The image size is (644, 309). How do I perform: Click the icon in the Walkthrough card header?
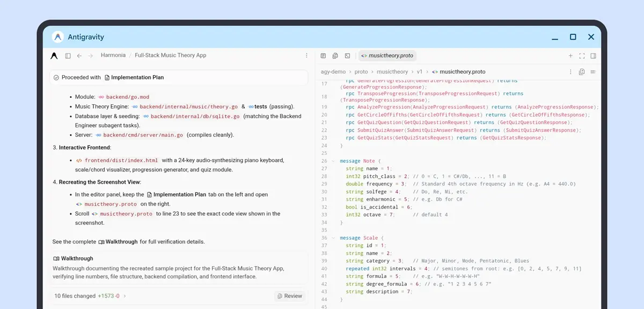click(x=56, y=258)
